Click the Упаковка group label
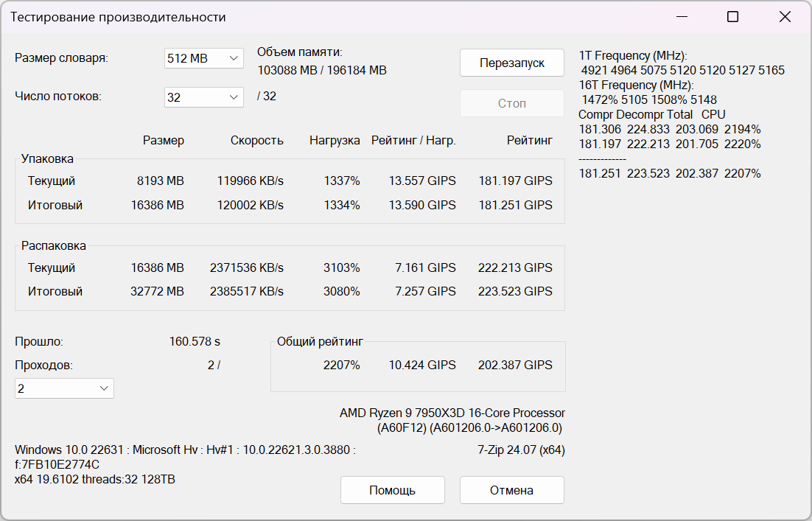Image resolution: width=812 pixels, height=521 pixels. tap(47, 158)
